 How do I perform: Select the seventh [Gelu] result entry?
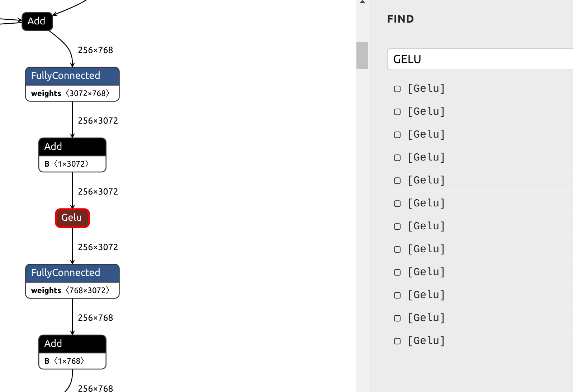426,226
